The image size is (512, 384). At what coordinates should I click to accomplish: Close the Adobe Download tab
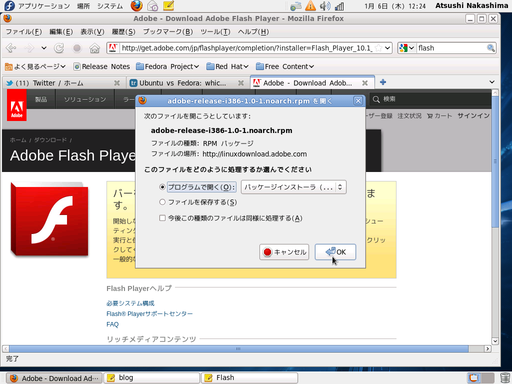point(365,83)
